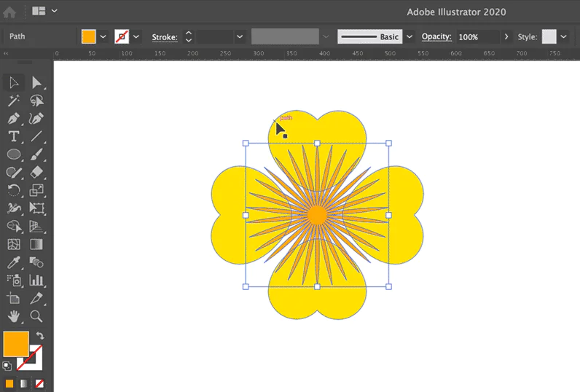Image resolution: width=580 pixels, height=392 pixels.
Task: Choose the Type tool
Action: pos(13,136)
